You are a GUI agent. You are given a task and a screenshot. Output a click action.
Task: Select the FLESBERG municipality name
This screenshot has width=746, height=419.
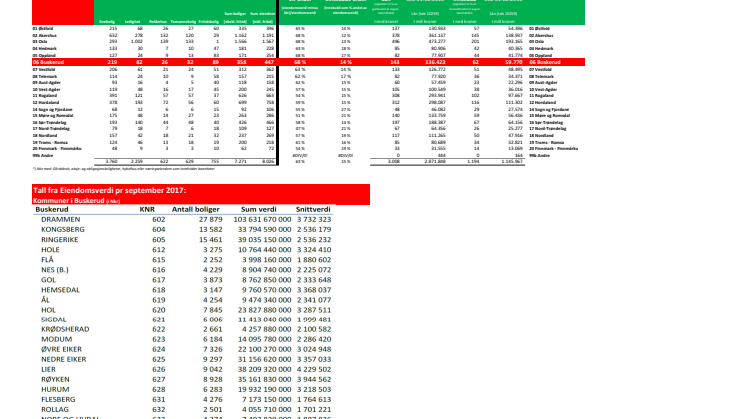coord(58,399)
